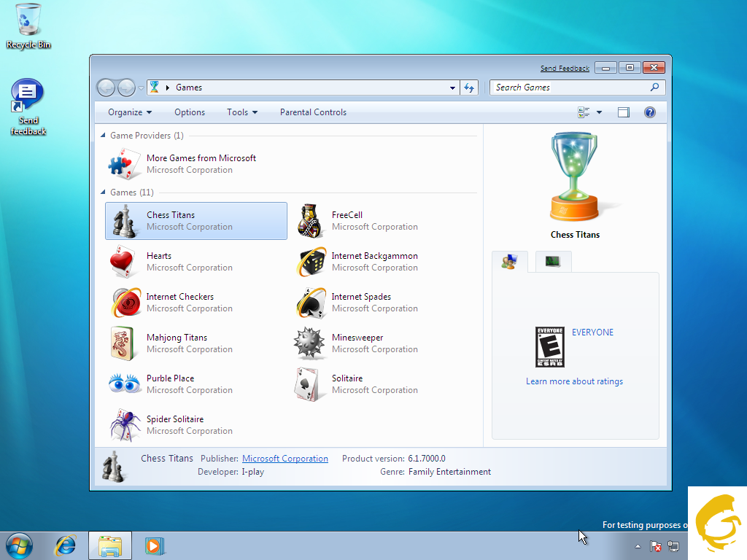Open the Get Help question mark icon
This screenshot has height=560, width=747.
point(650,112)
